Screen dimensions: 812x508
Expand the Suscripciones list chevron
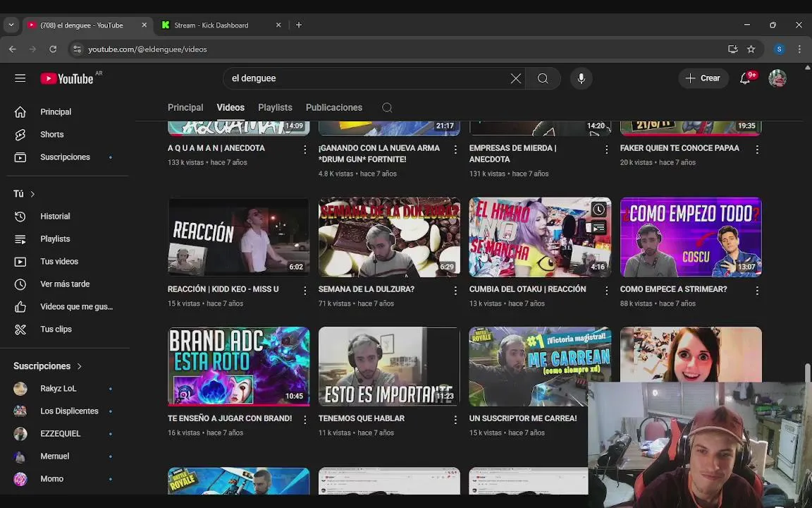[79, 366]
